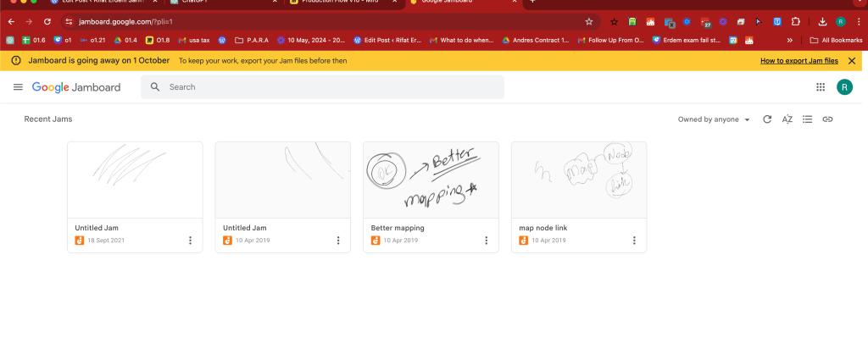Open the Untitled Jam from 18 Sept 2021
Image resolution: width=868 pixels, height=338 pixels.
click(135, 180)
